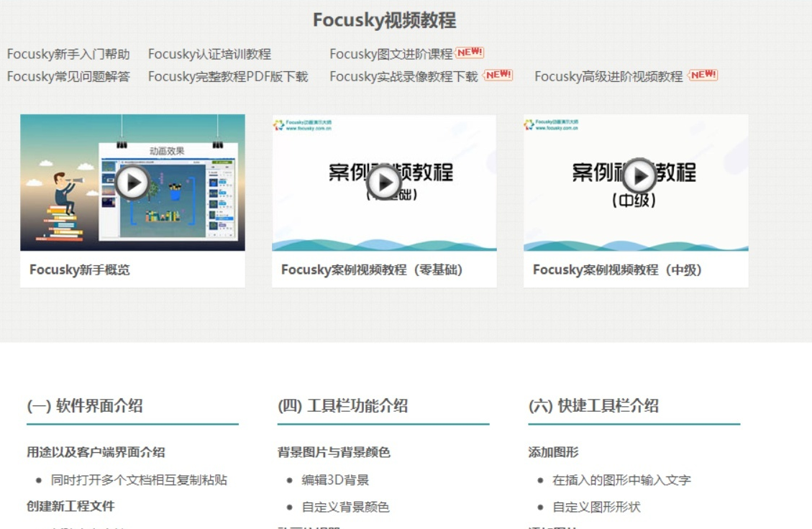Open the Focusky新手概览 title

tap(80, 270)
